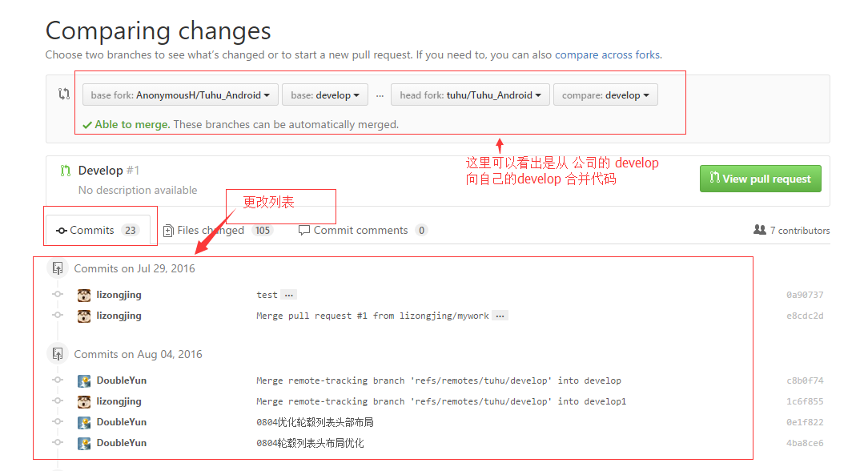Open author lizongjing on the Merge pull request commit
Image resolution: width=868 pixels, height=471 pixels.
pos(119,316)
